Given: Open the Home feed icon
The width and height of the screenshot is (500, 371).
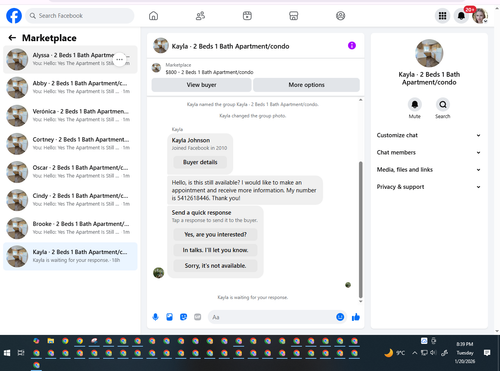Looking at the screenshot, I should (153, 16).
